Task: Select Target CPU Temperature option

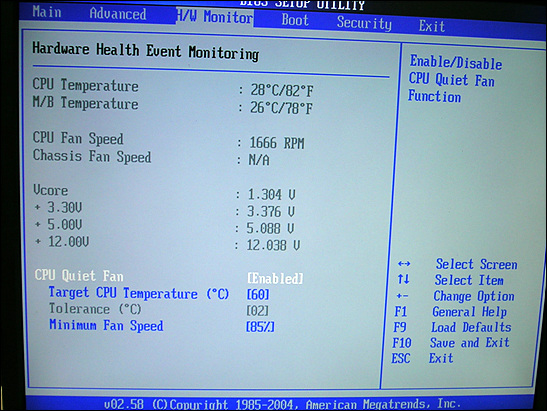Action: [x=139, y=293]
